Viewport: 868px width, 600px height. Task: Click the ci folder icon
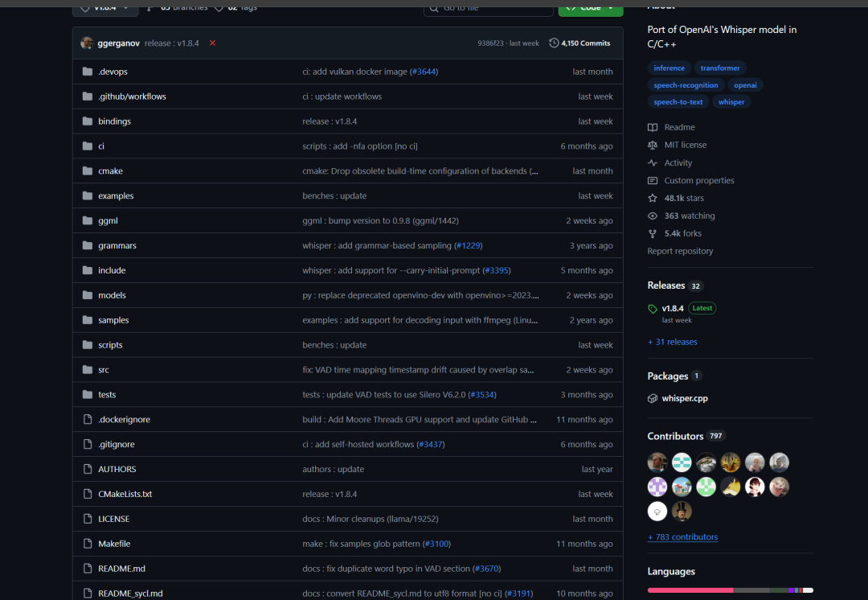(x=88, y=146)
